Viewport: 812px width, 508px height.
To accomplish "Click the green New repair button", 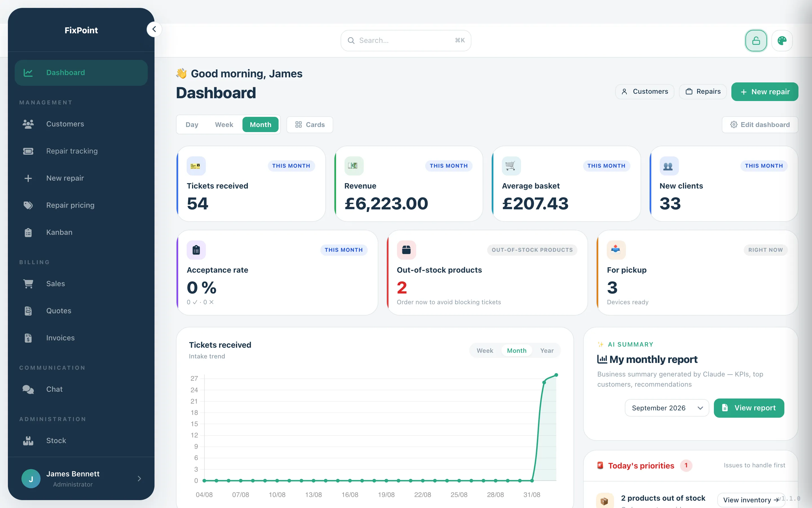I will 765,92.
